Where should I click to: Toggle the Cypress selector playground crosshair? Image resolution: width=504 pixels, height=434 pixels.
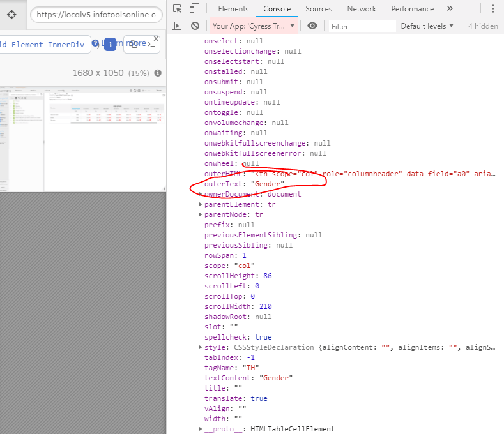12,15
